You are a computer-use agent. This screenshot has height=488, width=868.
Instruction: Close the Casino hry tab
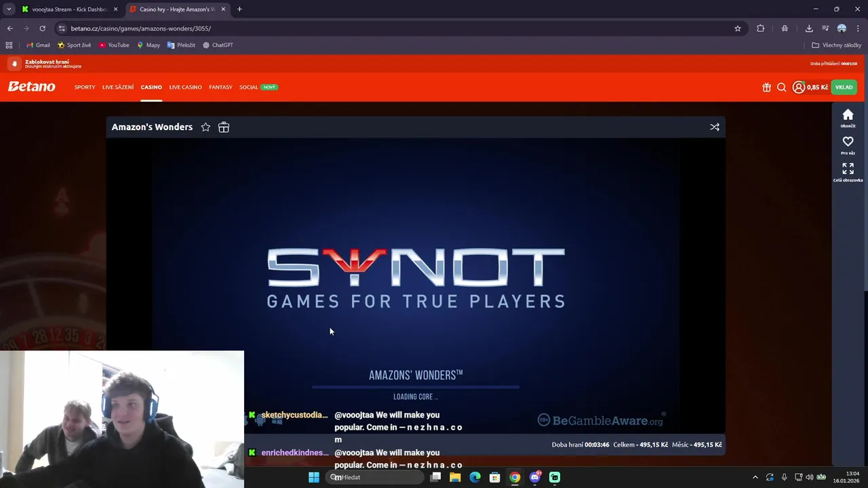click(223, 9)
